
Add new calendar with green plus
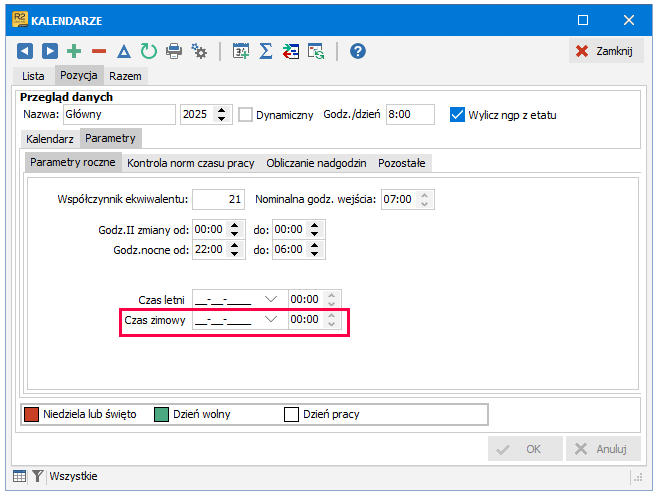pyautogui.click(x=74, y=51)
